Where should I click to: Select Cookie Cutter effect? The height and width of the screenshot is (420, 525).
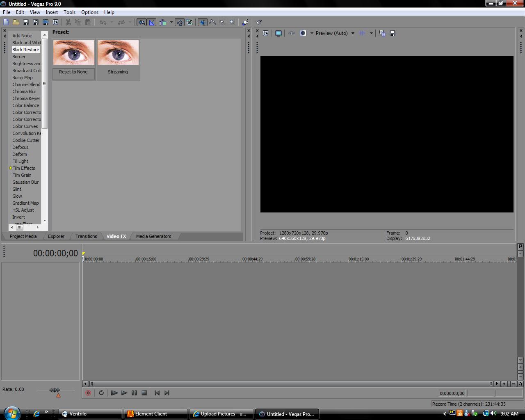(x=26, y=140)
